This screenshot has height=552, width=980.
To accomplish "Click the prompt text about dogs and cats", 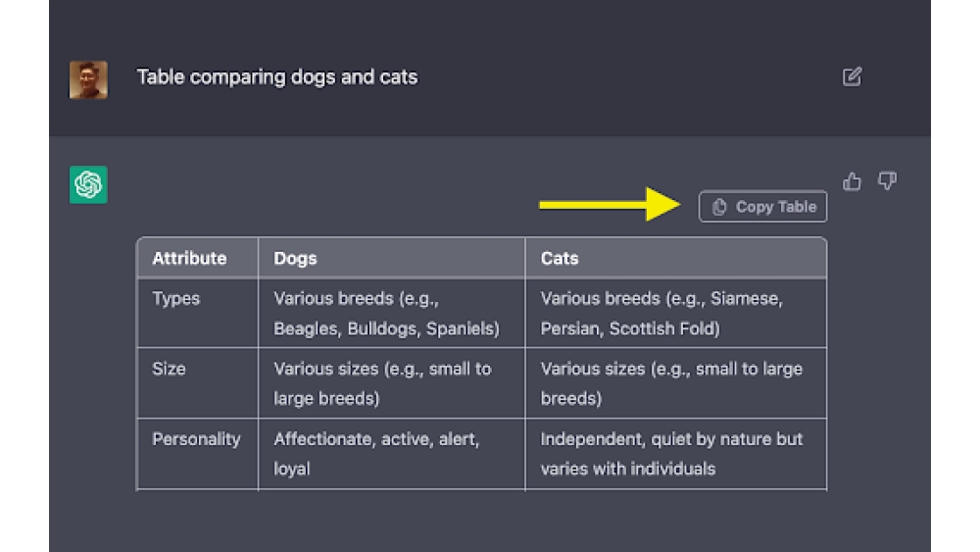I will pos(276,77).
